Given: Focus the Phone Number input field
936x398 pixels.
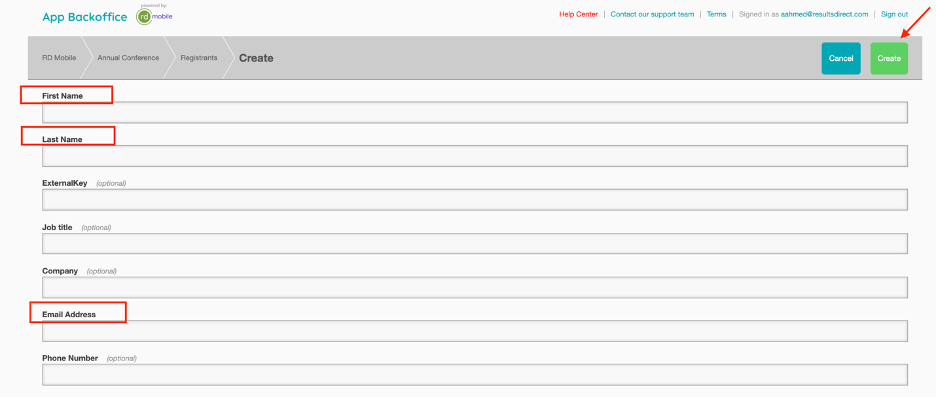Looking at the screenshot, I should pyautogui.click(x=475, y=375).
